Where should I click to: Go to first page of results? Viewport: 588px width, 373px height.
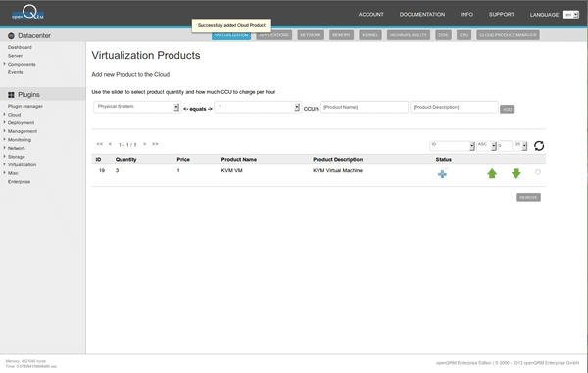point(99,144)
